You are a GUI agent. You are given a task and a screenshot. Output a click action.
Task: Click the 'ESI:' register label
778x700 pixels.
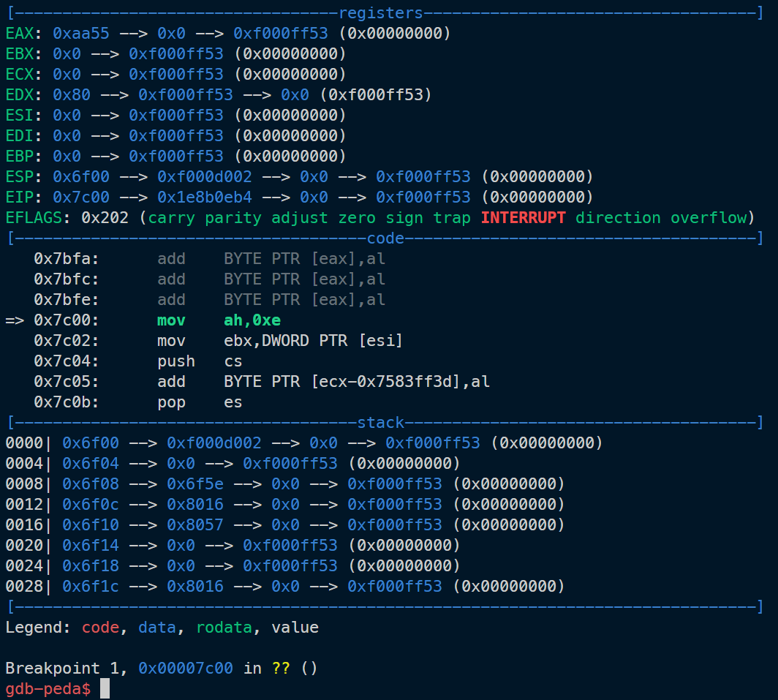tap(24, 115)
